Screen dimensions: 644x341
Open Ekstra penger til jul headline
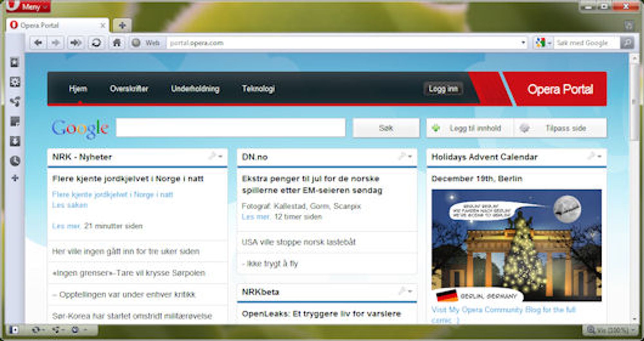pos(312,184)
